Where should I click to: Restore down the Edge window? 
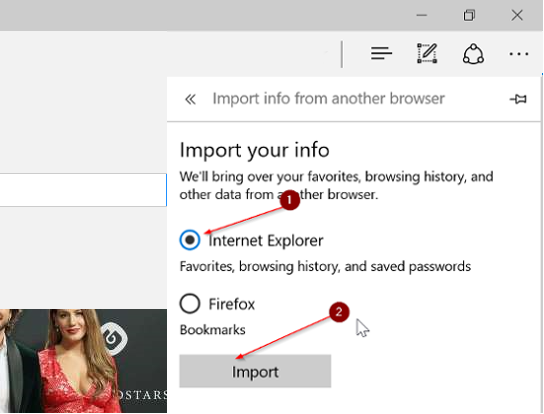point(469,15)
